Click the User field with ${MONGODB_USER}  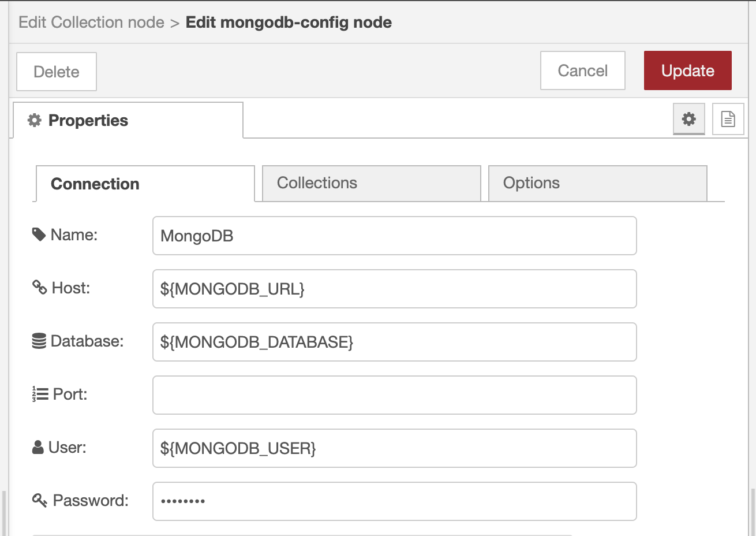pyautogui.click(x=395, y=448)
